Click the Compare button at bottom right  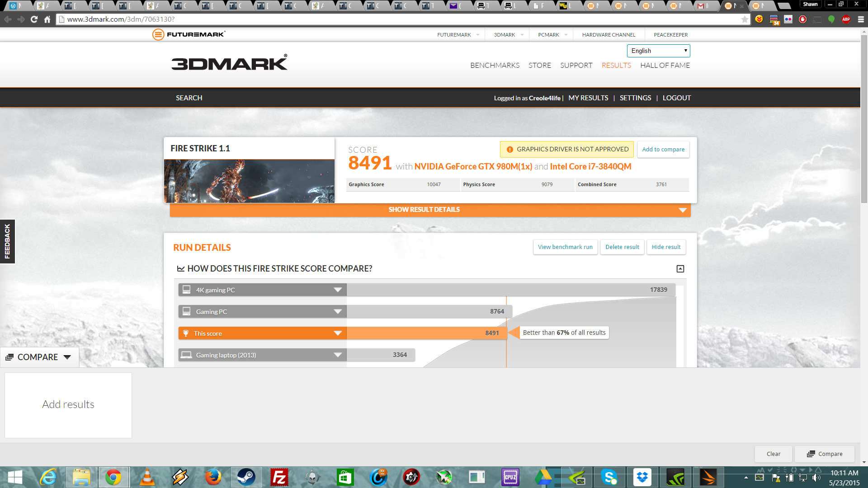(x=825, y=454)
